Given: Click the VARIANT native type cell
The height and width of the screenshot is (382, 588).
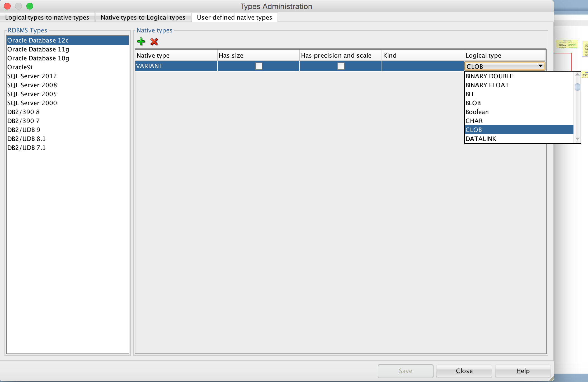Looking at the screenshot, I should tap(176, 66).
